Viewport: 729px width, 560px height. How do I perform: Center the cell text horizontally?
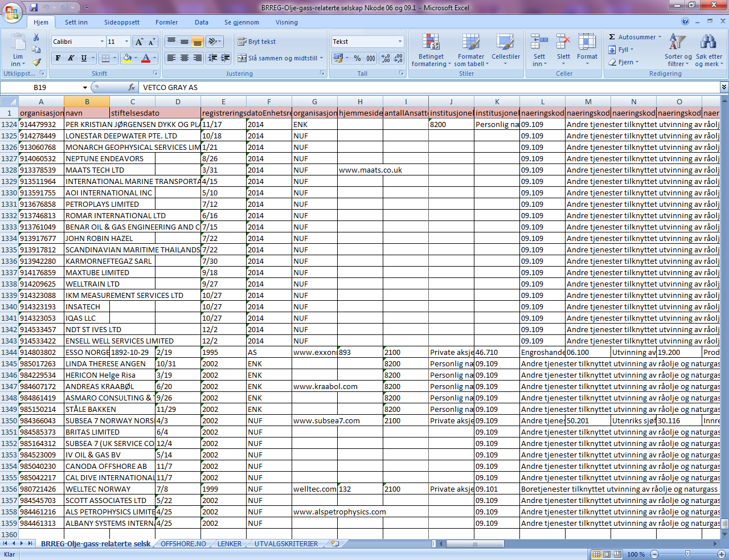pyautogui.click(x=184, y=58)
